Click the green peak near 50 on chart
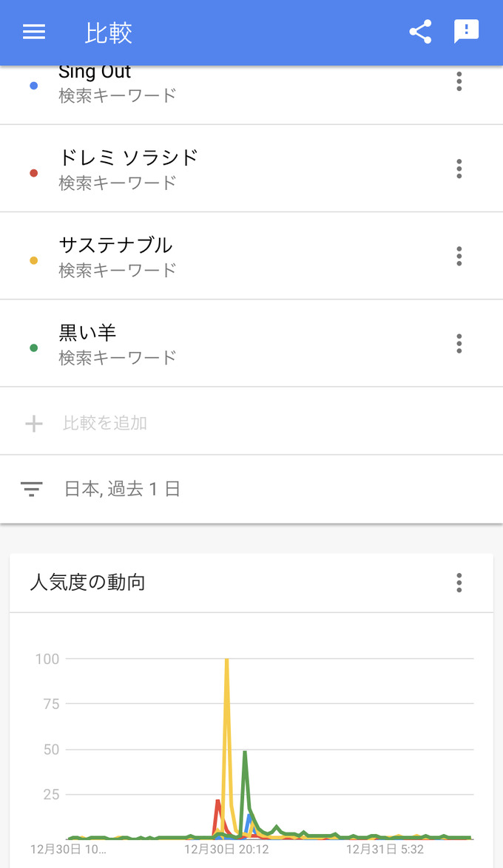503x868 pixels. pos(244,753)
